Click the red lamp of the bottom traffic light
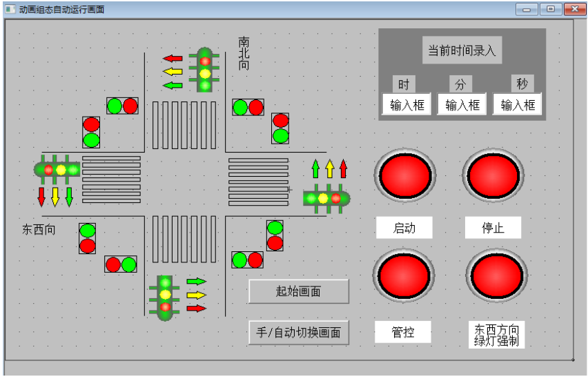588x379 pixels. (165, 307)
